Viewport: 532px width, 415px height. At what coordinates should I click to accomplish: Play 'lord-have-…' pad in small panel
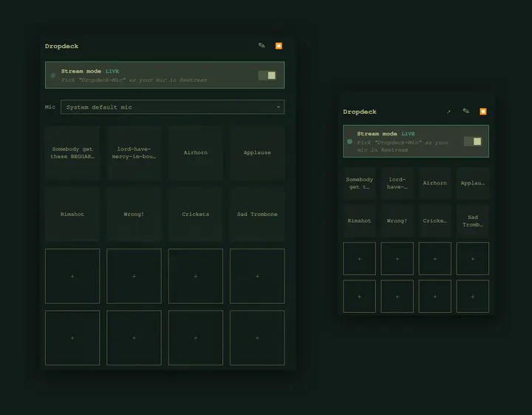click(397, 183)
